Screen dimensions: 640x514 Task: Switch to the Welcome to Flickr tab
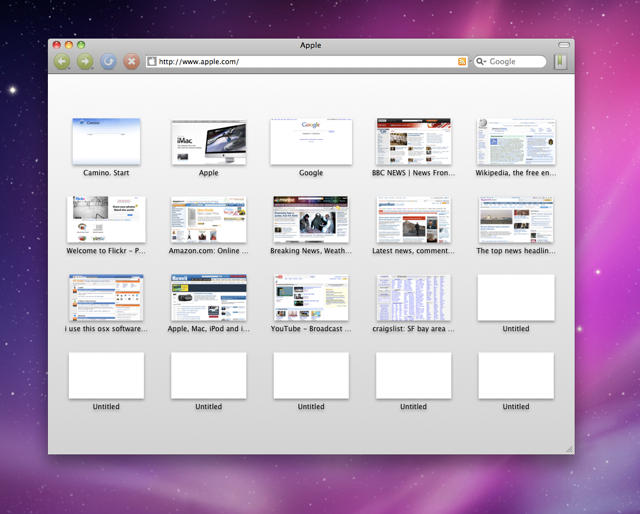[x=106, y=220]
